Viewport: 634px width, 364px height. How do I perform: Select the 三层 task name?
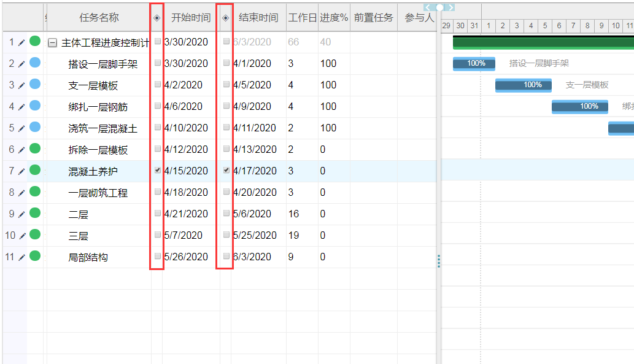pos(79,236)
